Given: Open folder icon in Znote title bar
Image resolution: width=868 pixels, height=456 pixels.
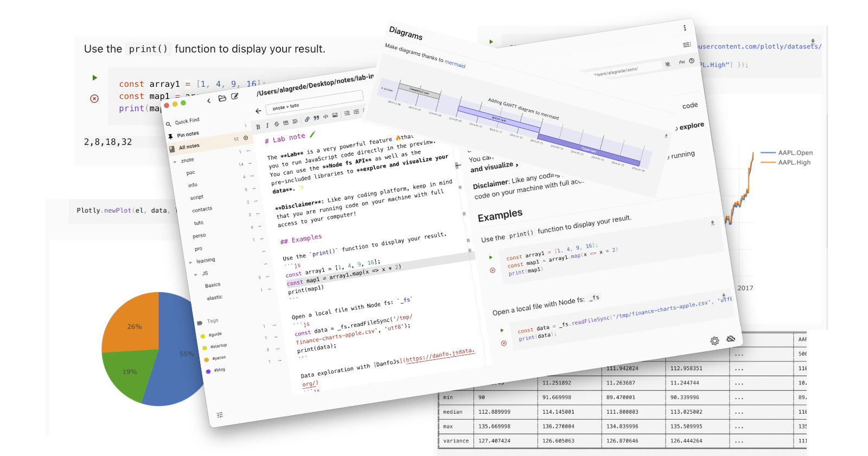Looking at the screenshot, I should click(222, 98).
